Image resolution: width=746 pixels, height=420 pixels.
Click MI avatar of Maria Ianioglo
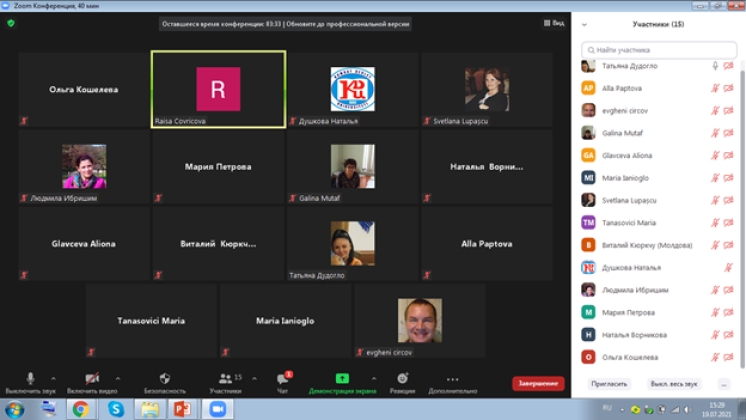coord(589,177)
